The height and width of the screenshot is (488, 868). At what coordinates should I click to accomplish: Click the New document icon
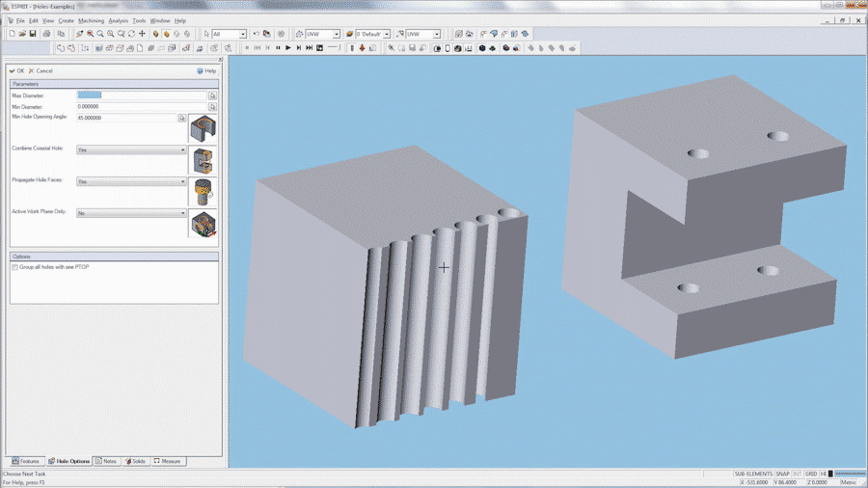pyautogui.click(x=13, y=34)
